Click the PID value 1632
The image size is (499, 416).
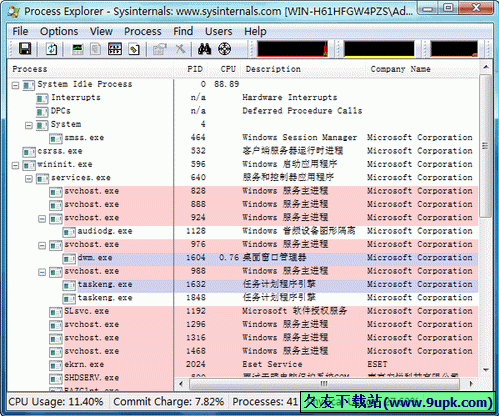click(x=196, y=284)
